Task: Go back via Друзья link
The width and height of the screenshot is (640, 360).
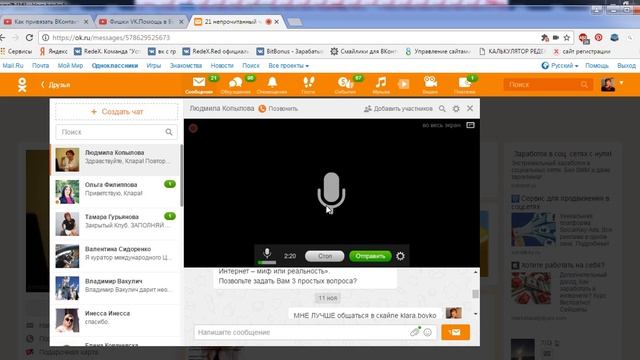Action: [x=56, y=84]
